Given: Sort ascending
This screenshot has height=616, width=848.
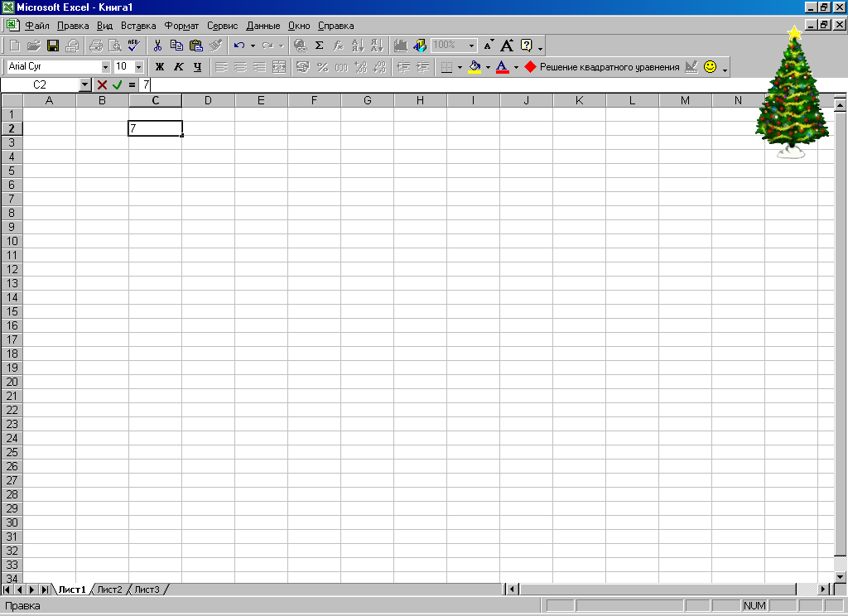Looking at the screenshot, I should pos(358,46).
